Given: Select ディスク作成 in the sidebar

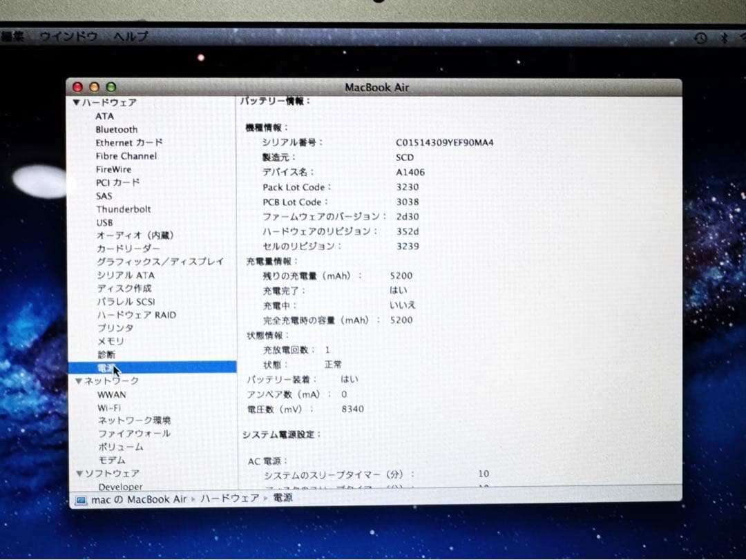Looking at the screenshot, I should click(124, 289).
